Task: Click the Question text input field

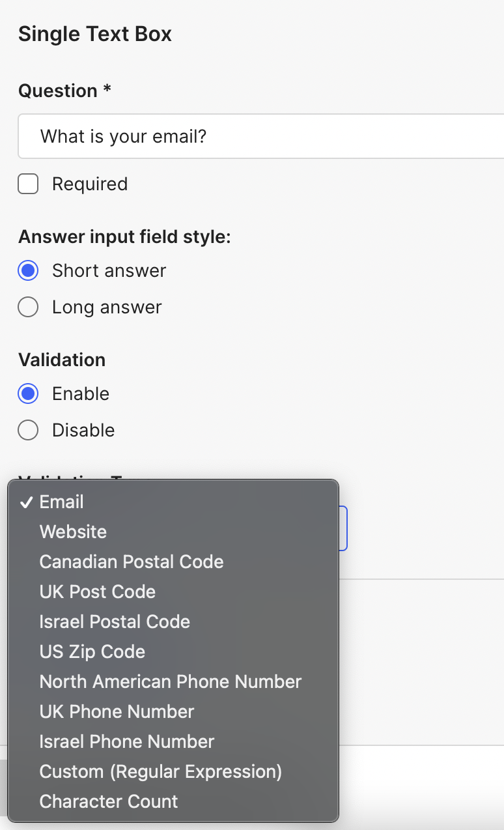Action: pos(260,137)
